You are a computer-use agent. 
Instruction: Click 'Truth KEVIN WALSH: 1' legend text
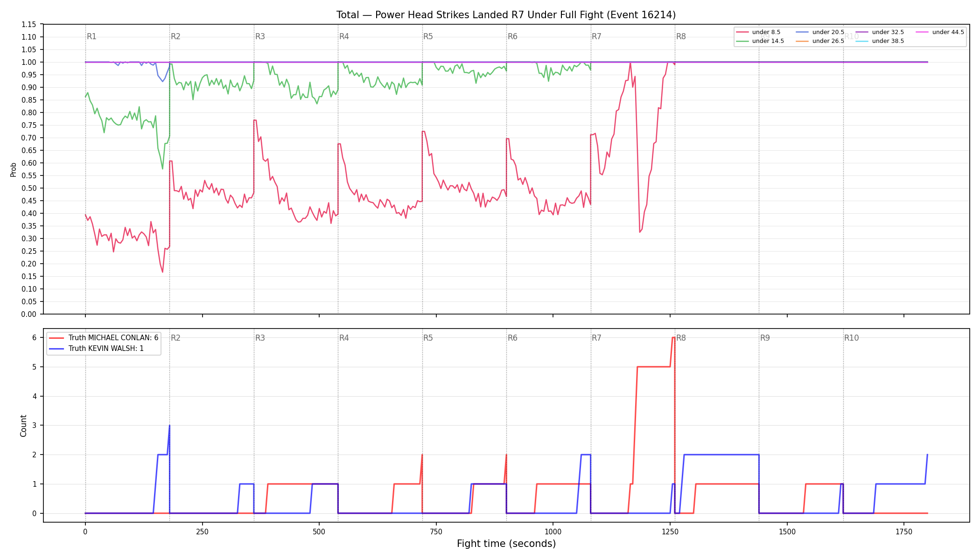point(106,349)
